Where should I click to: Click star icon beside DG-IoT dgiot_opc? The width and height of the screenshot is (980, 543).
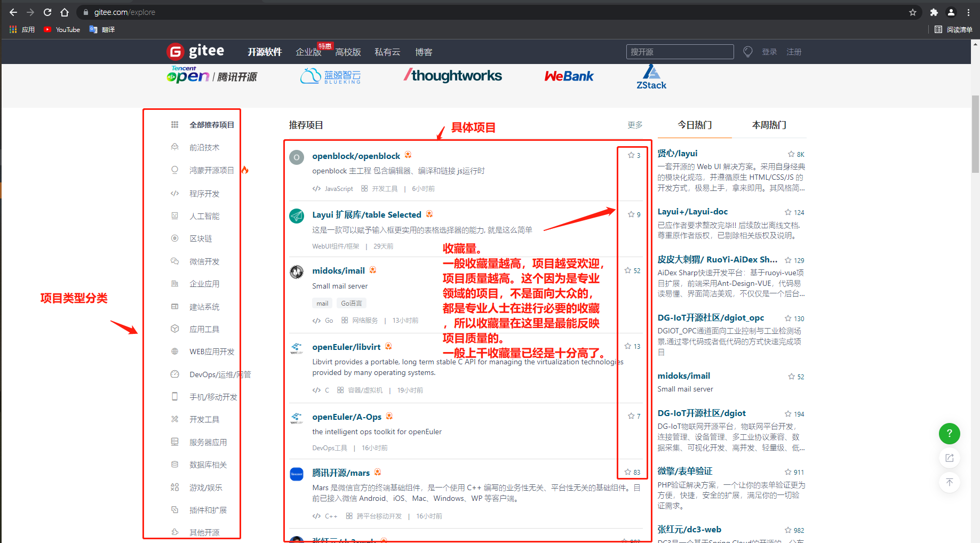click(x=788, y=318)
